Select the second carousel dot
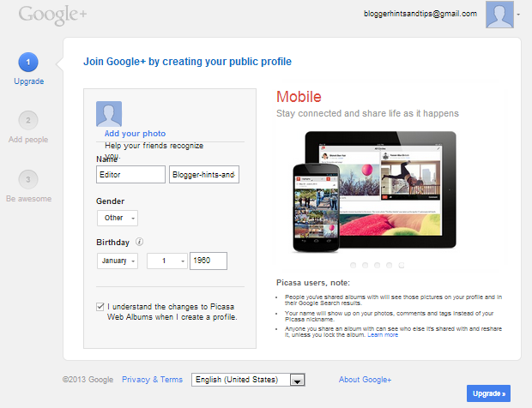The height and width of the screenshot is (408, 532). 365,266
